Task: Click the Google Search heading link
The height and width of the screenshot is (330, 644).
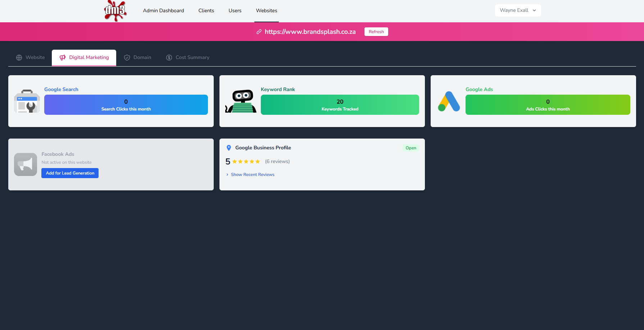Action: pos(61,89)
